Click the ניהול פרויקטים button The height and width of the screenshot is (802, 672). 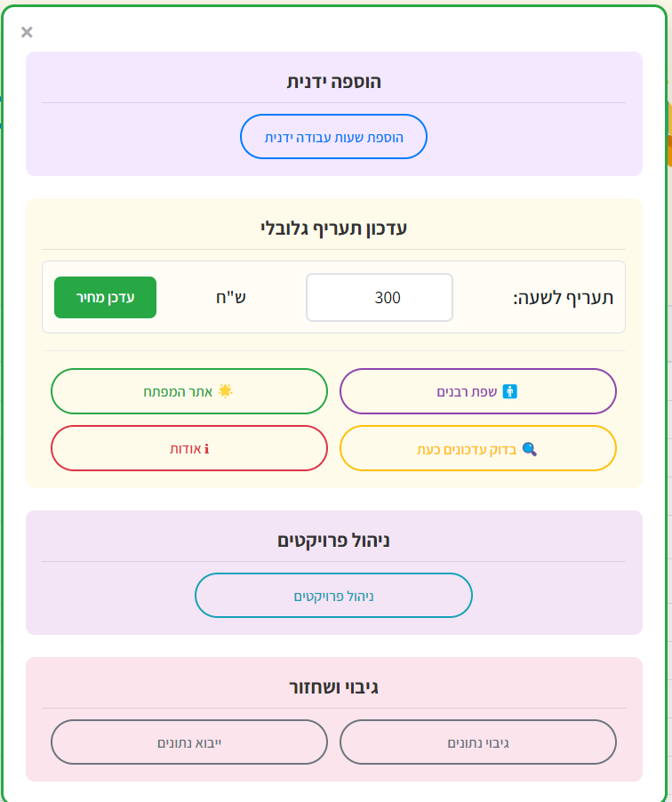click(333, 595)
